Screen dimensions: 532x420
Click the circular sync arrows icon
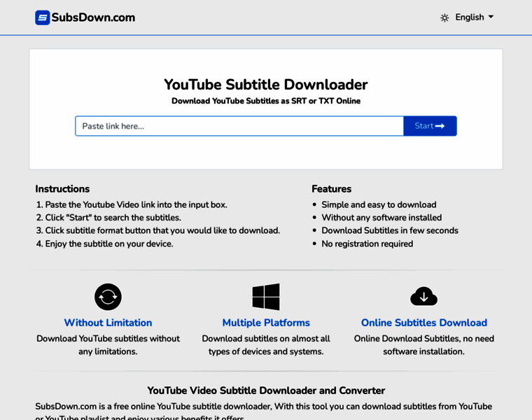pyautogui.click(x=108, y=297)
